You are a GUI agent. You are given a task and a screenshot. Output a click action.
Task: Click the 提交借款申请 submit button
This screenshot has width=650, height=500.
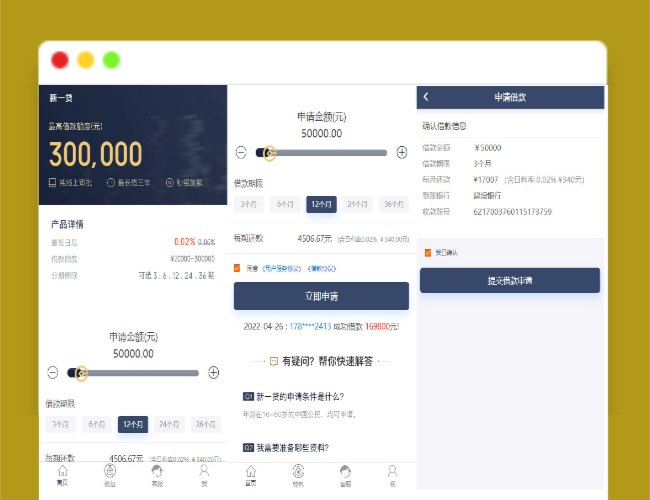click(510, 280)
